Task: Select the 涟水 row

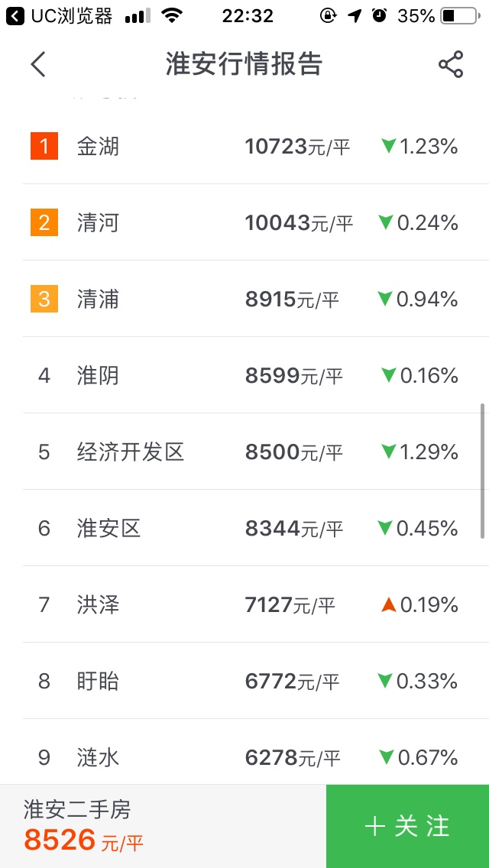Action: [256, 753]
